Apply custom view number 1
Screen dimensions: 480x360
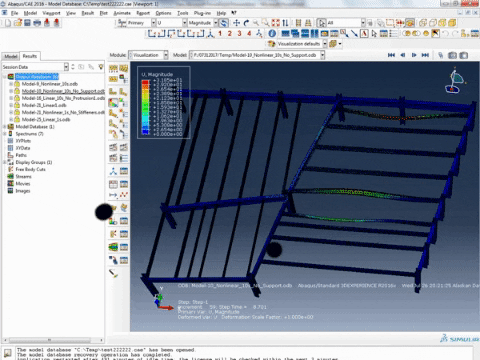[x=220, y=33]
